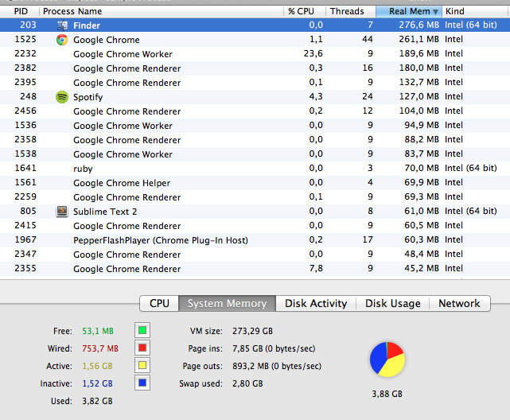510x420 pixels.
Task: Click Spotify's 127,0 MB memory value
Action: click(x=419, y=96)
